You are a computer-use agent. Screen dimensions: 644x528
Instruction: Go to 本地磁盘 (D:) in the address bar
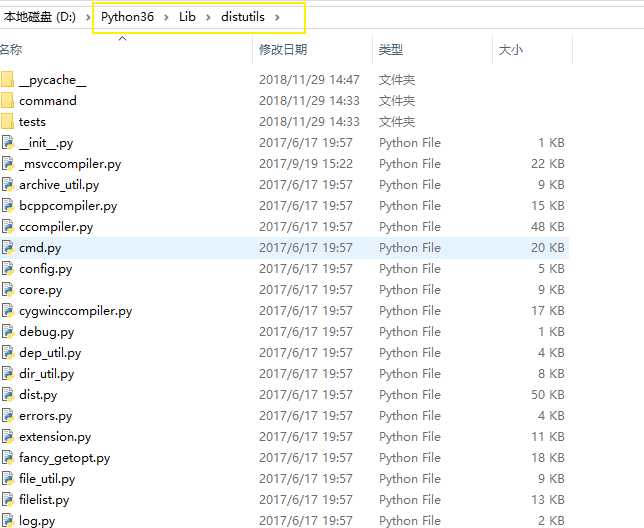39,17
